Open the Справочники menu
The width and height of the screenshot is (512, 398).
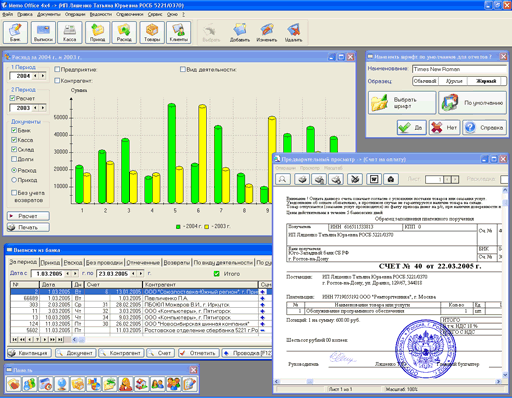click(x=130, y=14)
